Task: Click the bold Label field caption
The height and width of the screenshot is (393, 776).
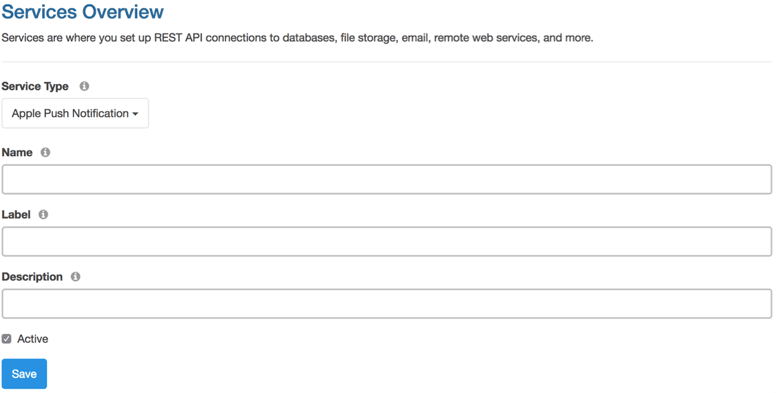Action: click(16, 214)
